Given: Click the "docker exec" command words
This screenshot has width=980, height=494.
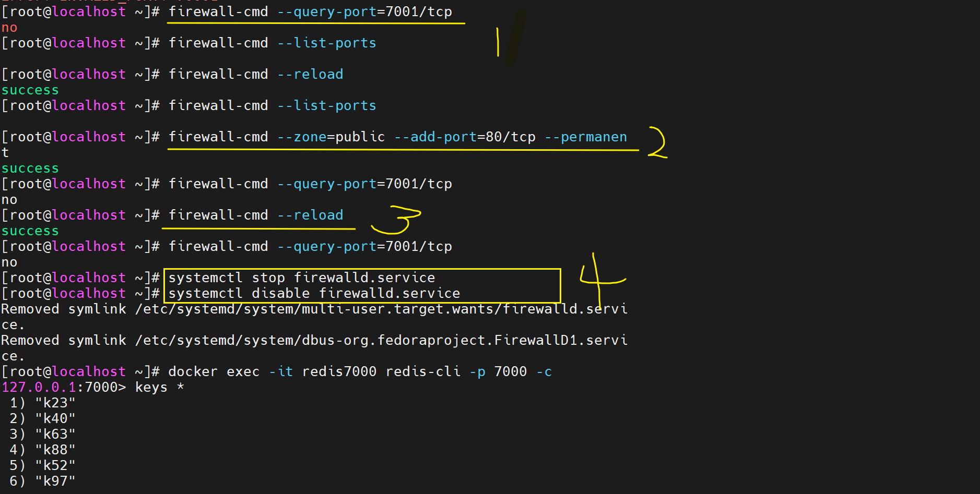Looking at the screenshot, I should (214, 372).
